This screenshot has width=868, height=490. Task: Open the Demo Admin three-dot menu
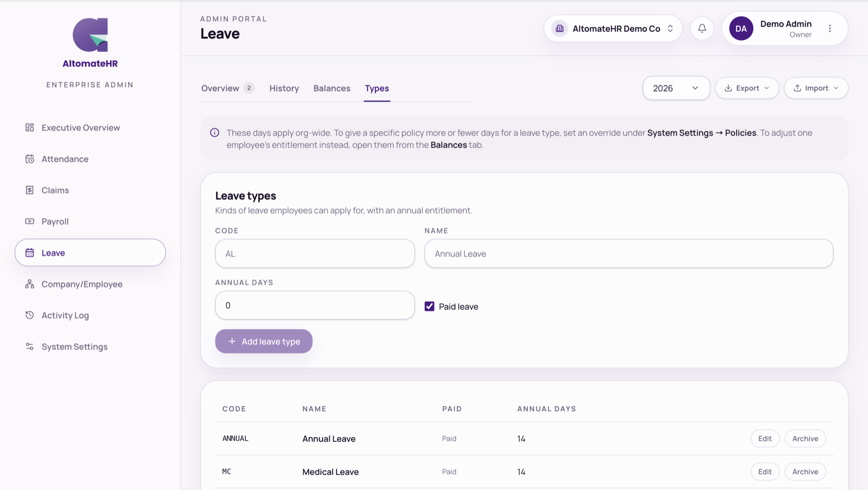[x=829, y=28]
